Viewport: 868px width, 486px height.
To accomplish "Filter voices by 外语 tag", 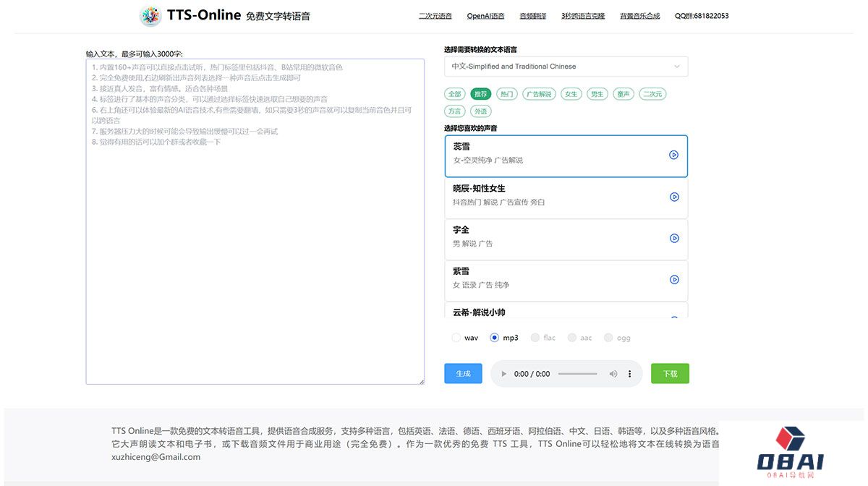I will point(480,111).
